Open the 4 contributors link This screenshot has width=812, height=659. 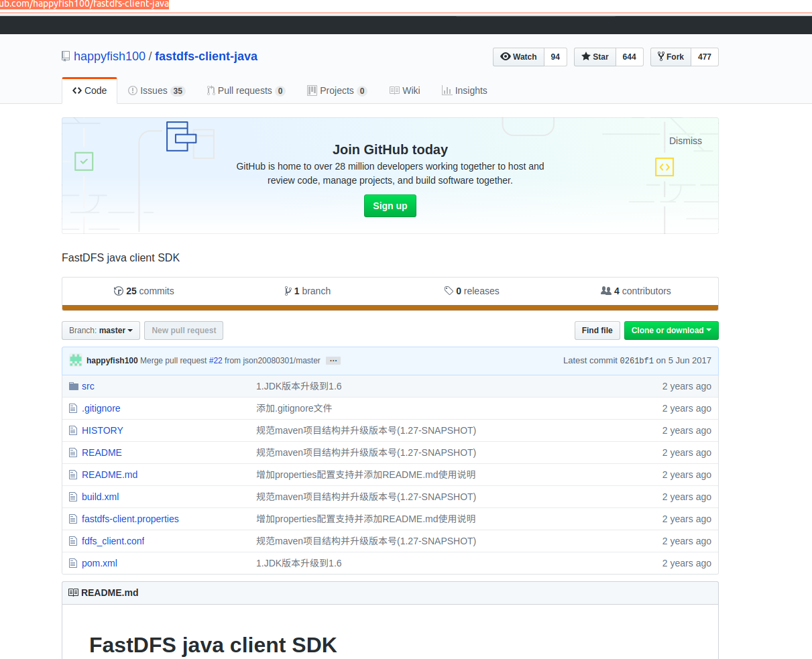pos(636,291)
